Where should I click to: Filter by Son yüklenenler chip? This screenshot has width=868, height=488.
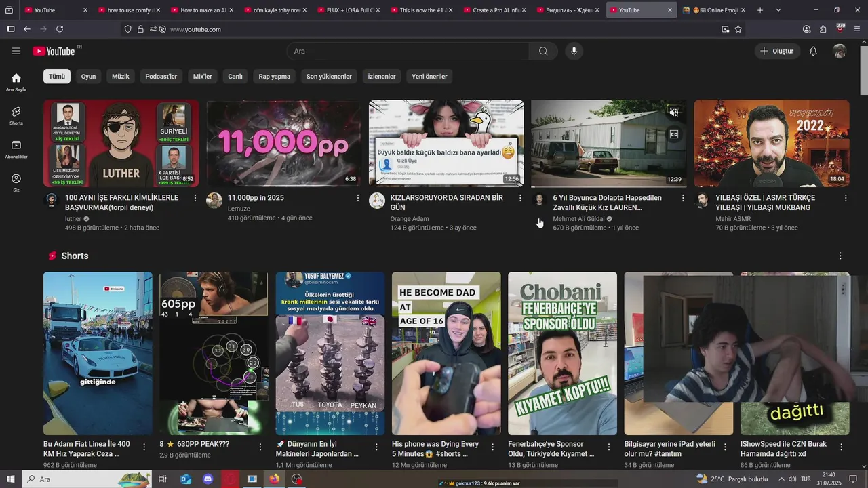pos(329,77)
